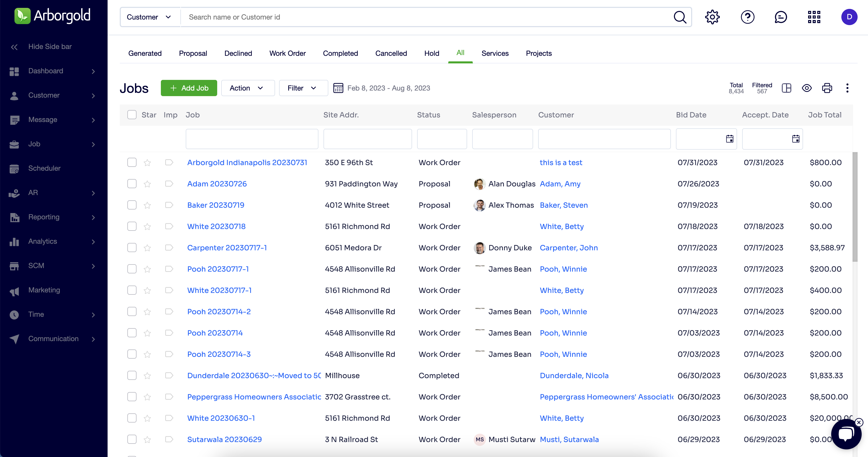Click the settings gear in the top bar
Screen dimensions: 868x457
[712, 17]
